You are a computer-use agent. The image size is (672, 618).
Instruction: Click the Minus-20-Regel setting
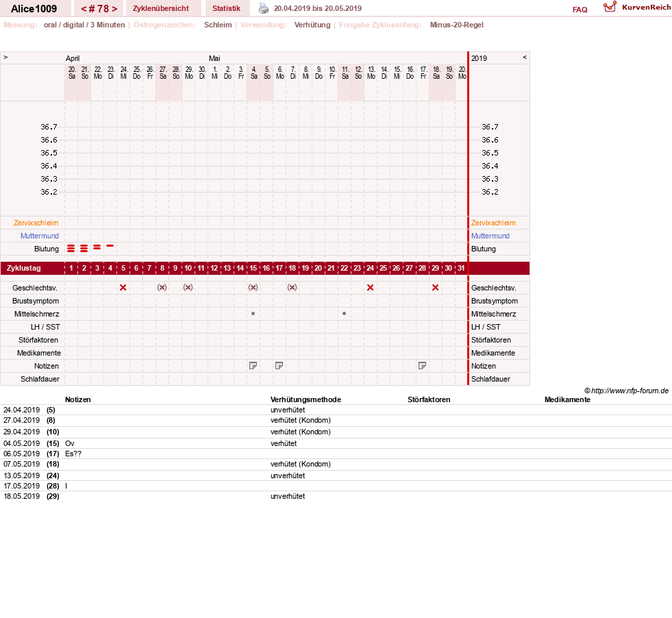[x=456, y=25]
